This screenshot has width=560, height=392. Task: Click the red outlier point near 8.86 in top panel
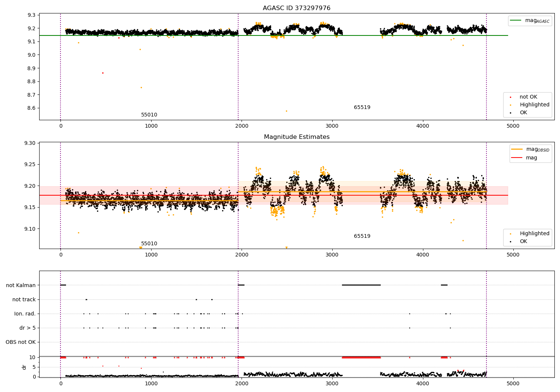coord(103,73)
